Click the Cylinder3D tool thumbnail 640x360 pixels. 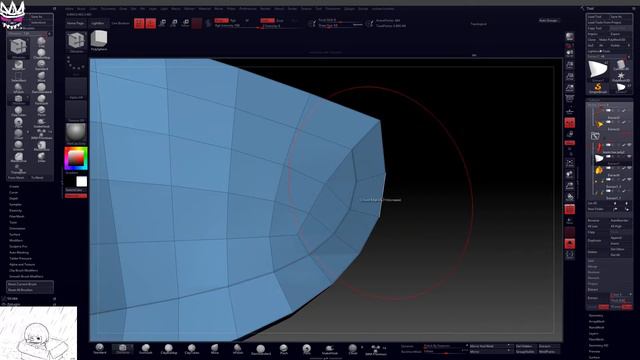click(x=621, y=65)
